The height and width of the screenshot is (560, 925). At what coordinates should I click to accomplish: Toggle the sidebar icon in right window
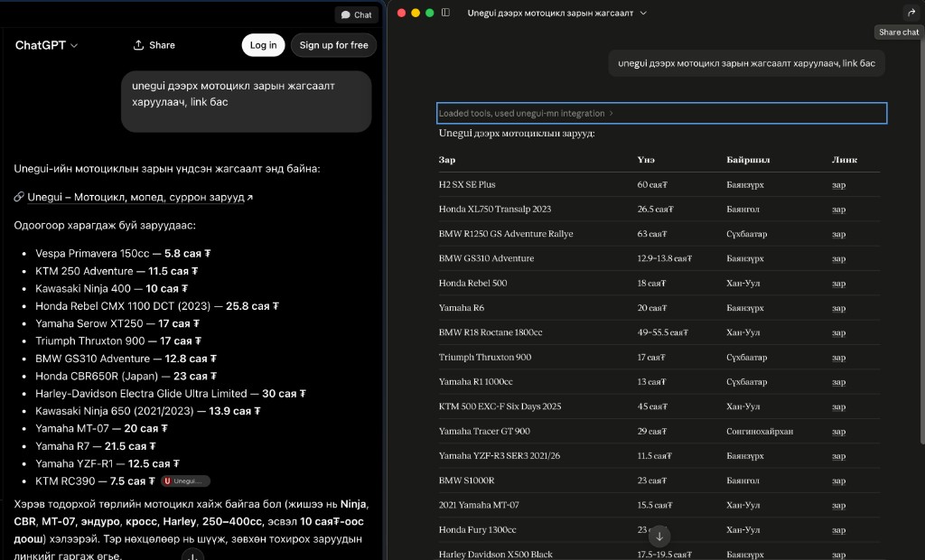(x=445, y=13)
